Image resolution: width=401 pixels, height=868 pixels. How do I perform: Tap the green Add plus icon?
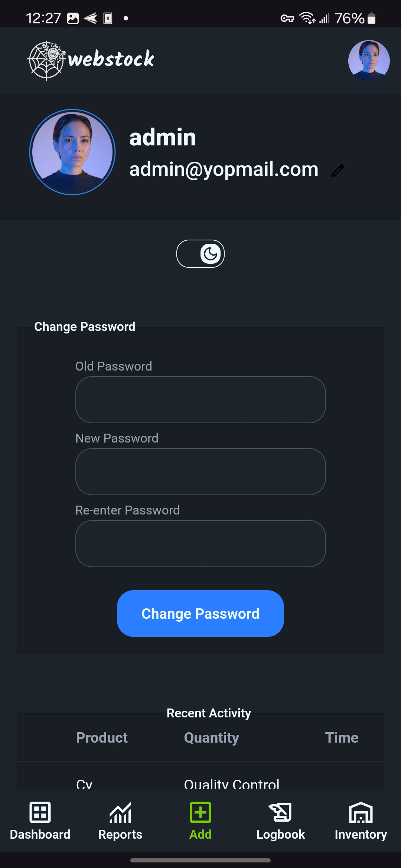pyautogui.click(x=200, y=812)
